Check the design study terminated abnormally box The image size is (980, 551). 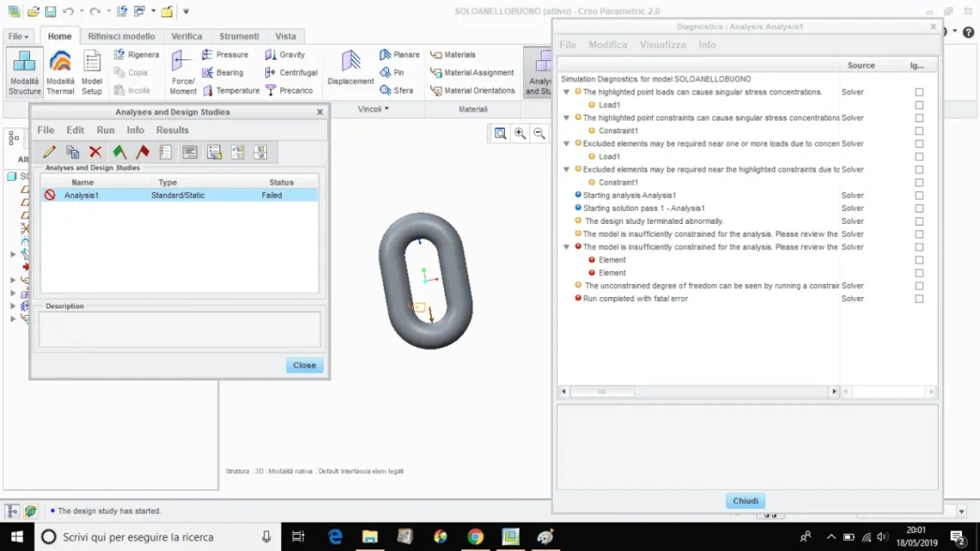coord(919,221)
